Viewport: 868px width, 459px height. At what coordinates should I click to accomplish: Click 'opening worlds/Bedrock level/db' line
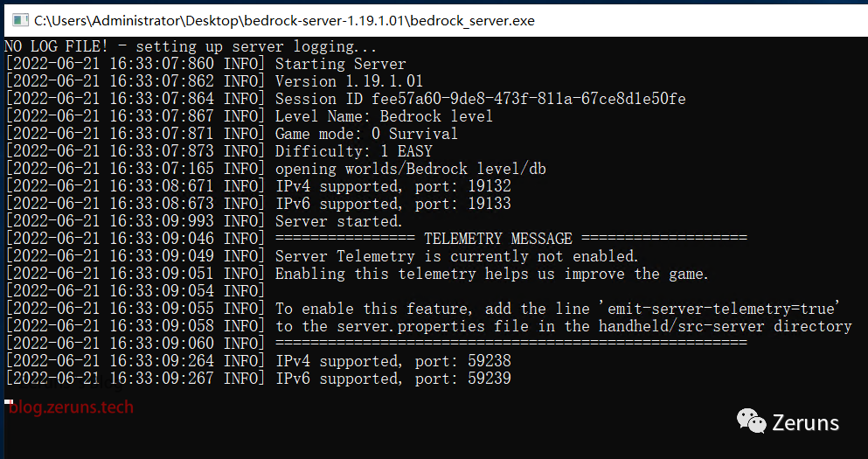tap(275, 169)
